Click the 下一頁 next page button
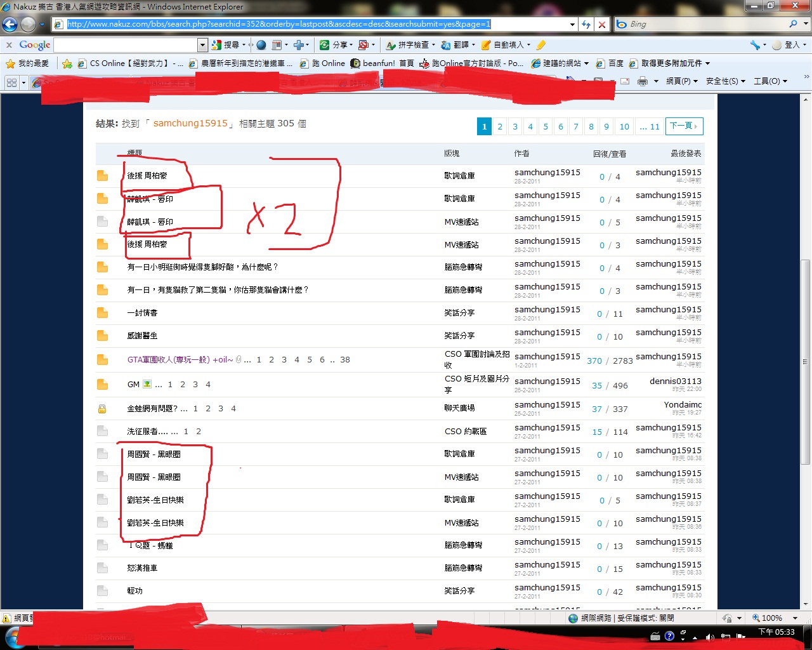Screen dimensions: 812x650 [684, 126]
